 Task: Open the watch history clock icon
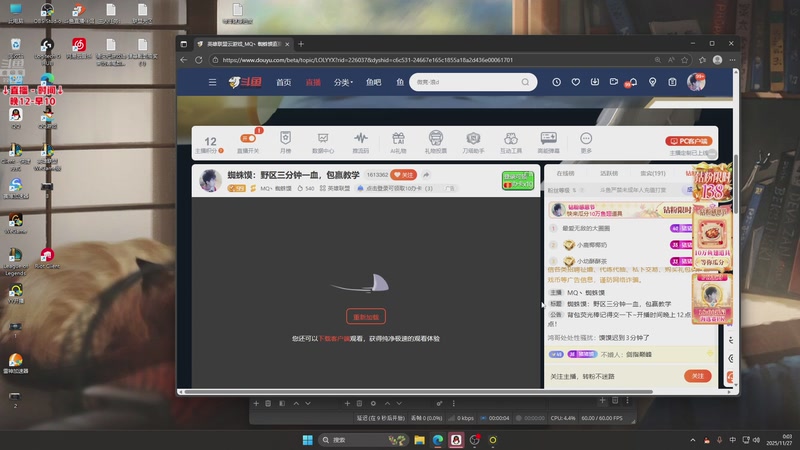(556, 82)
